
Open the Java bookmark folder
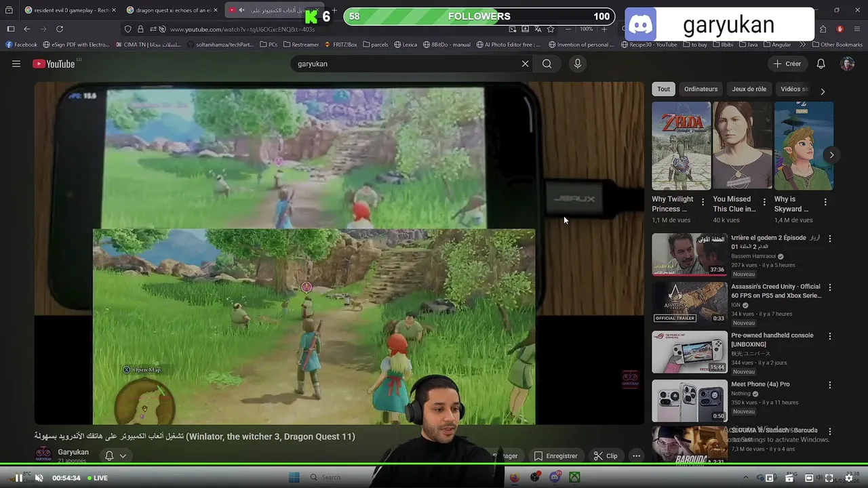[x=747, y=45]
